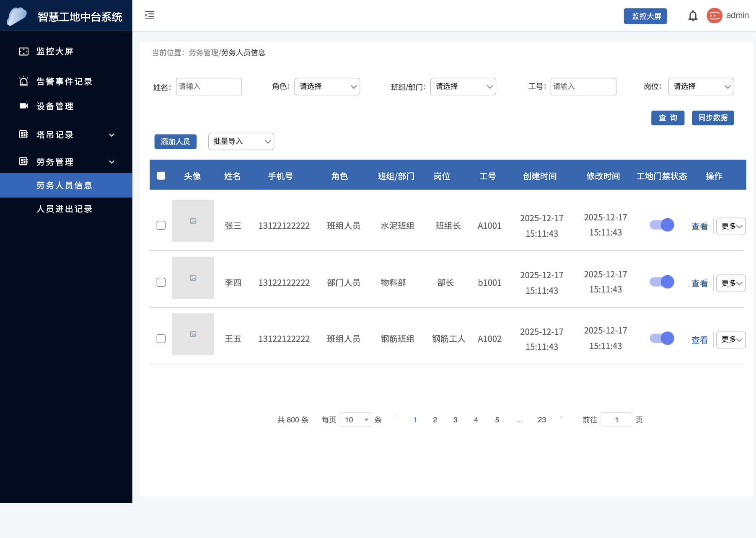Viewport: 756px width, 538px height.
Task: View details of 王五 via 查看
Action: [699, 340]
